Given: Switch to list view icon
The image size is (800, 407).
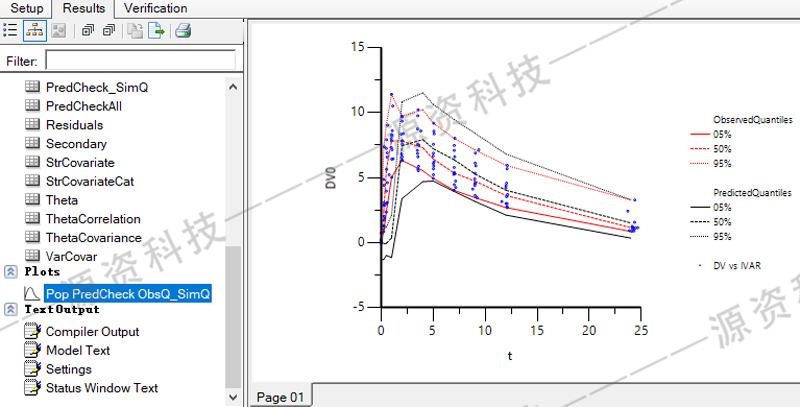Looking at the screenshot, I should click(x=10, y=31).
